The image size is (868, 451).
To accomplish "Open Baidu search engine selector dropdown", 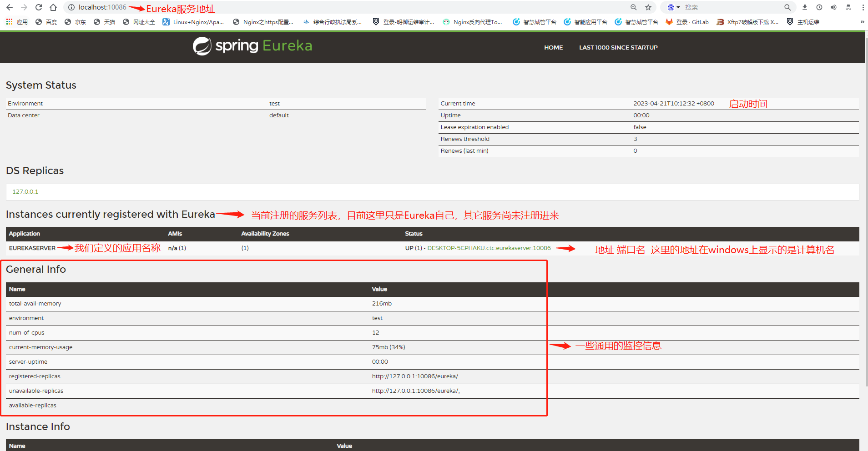I will click(x=673, y=7).
